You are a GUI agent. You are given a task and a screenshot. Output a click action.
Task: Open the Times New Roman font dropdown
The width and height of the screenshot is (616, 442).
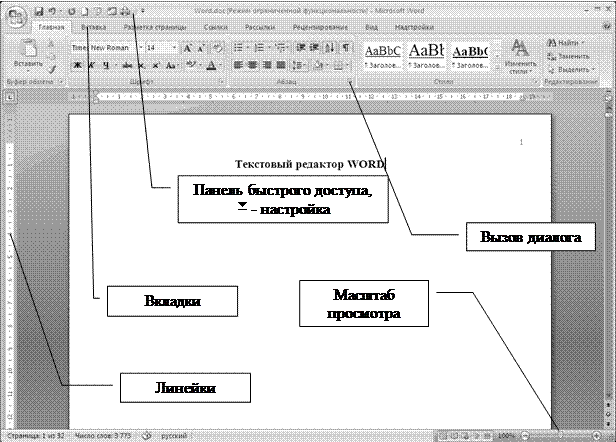point(140,48)
